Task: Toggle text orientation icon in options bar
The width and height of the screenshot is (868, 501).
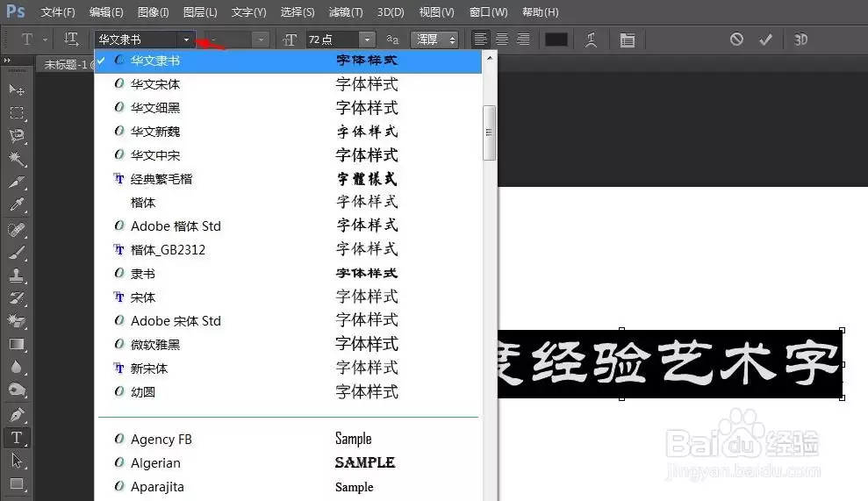Action: [x=71, y=39]
